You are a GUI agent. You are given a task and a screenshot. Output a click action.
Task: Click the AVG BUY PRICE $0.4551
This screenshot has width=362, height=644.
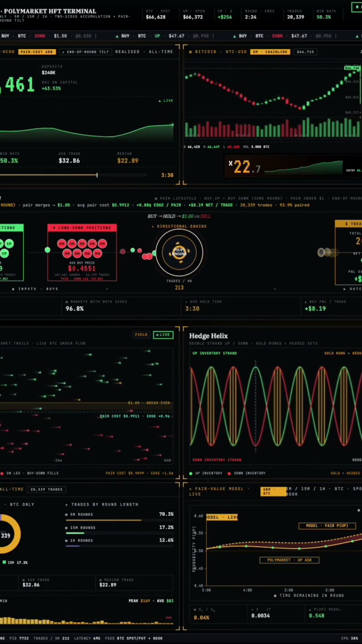(82, 268)
